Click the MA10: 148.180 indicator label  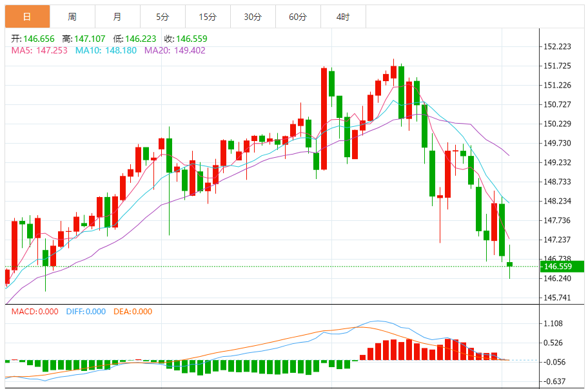(106, 50)
